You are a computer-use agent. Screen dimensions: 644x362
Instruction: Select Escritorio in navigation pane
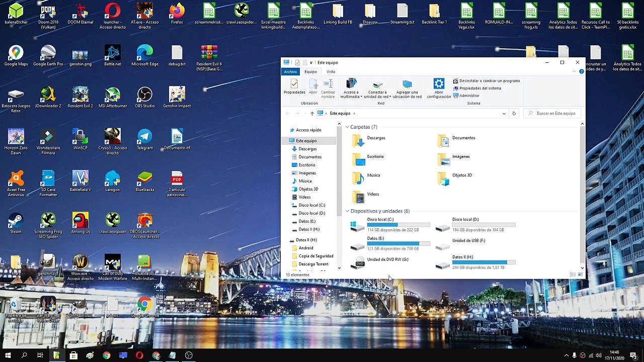(307, 165)
